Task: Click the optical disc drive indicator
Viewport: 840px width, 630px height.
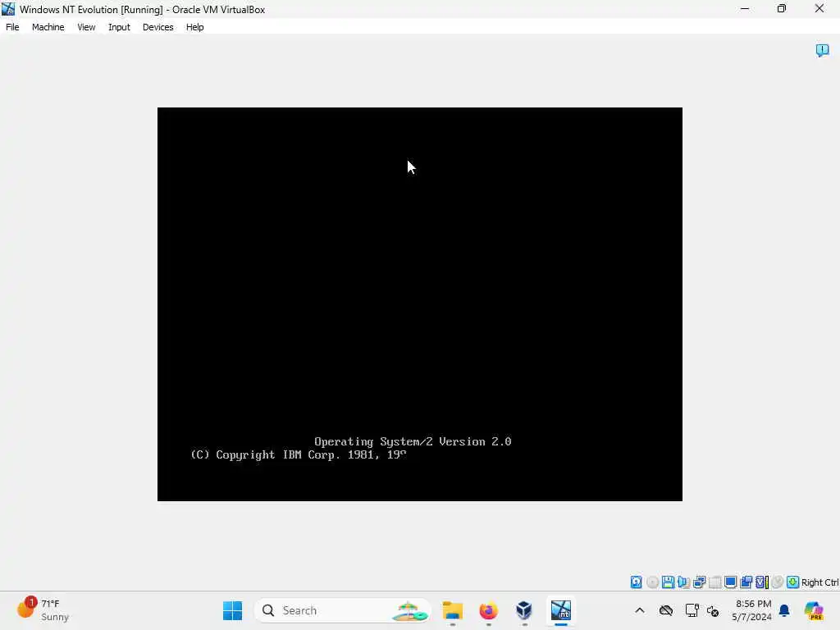Action: [x=652, y=582]
